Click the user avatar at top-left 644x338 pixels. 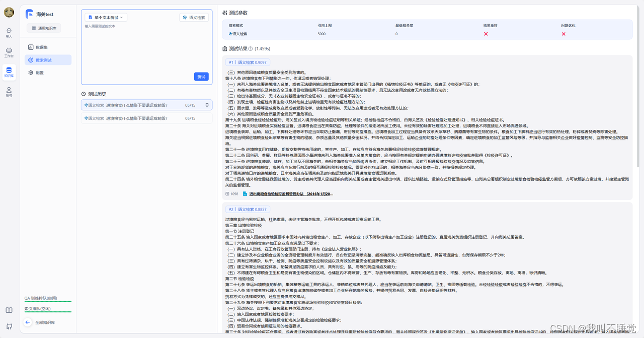pos(9,13)
